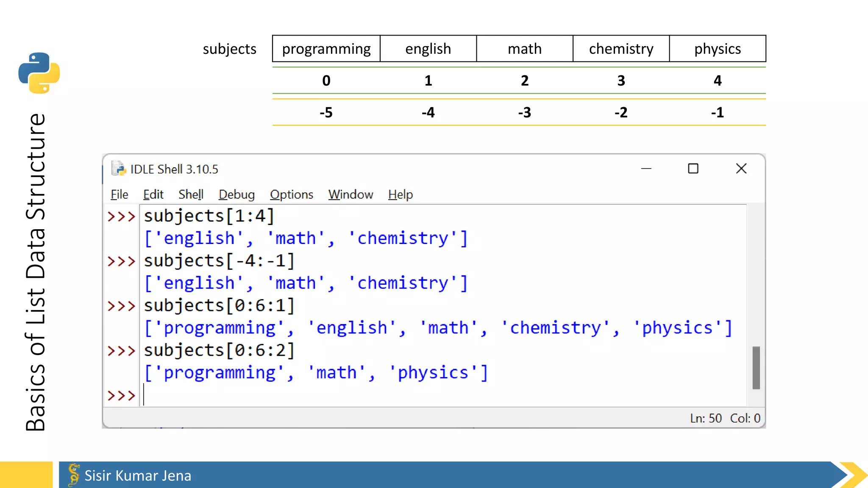Open the File menu

pos(119,194)
